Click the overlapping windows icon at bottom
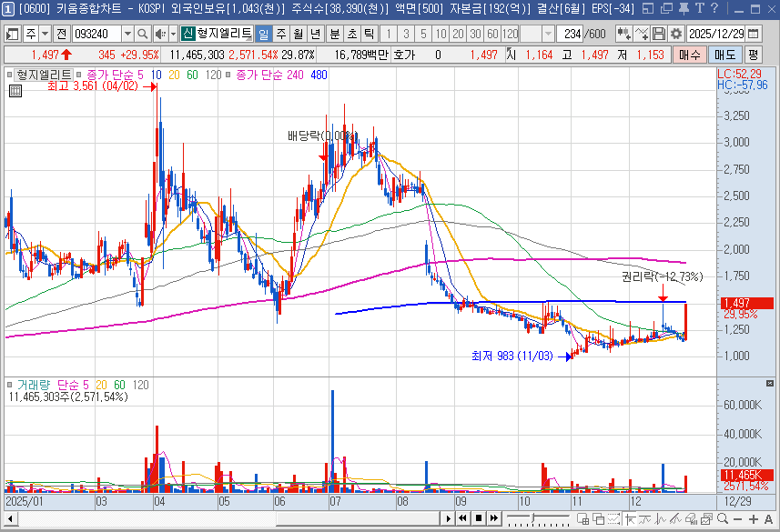Image resolution: width=780 pixels, height=532 pixels. click(x=599, y=519)
